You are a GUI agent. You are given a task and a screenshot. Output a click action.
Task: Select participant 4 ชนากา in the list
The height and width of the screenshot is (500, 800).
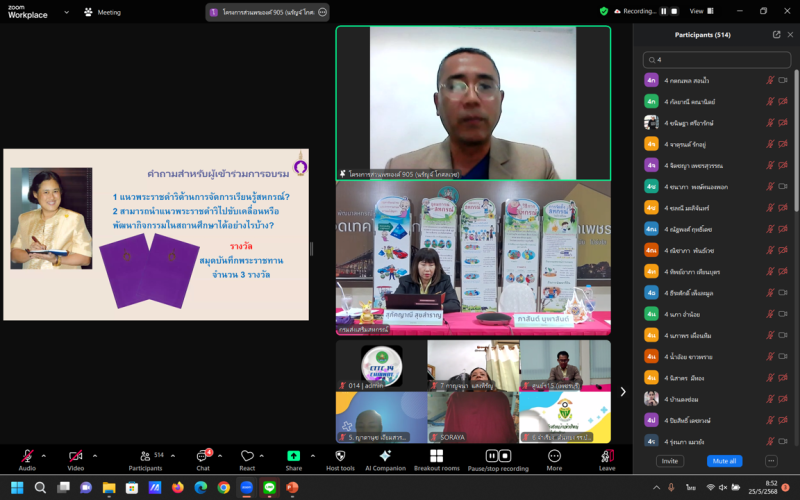(715, 187)
